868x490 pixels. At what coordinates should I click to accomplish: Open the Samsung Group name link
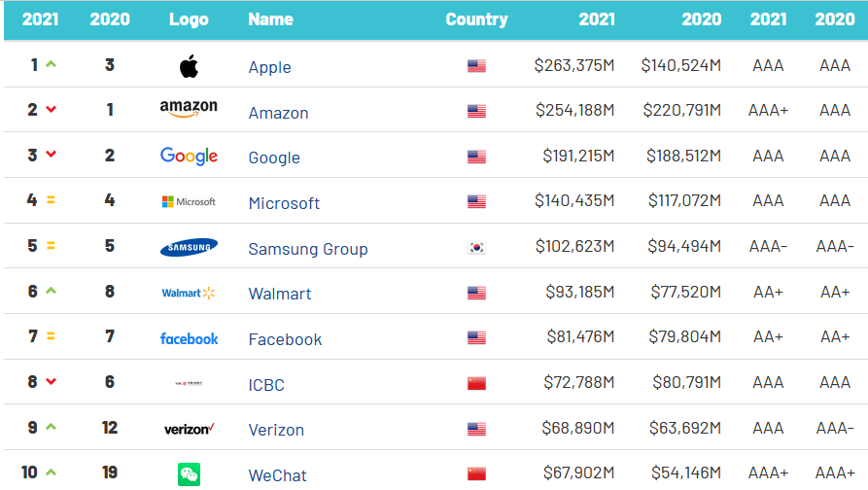tap(307, 249)
